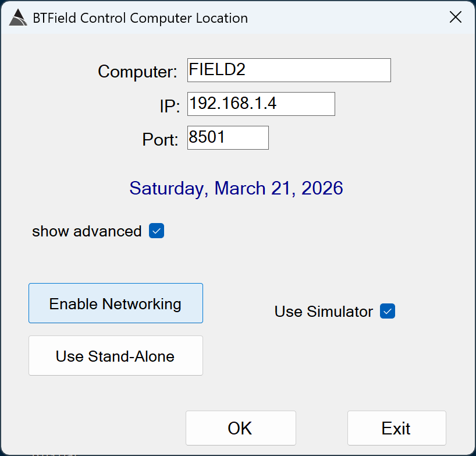The height and width of the screenshot is (456, 476).
Task: Toggle the show advanced checkbox
Action: [157, 231]
